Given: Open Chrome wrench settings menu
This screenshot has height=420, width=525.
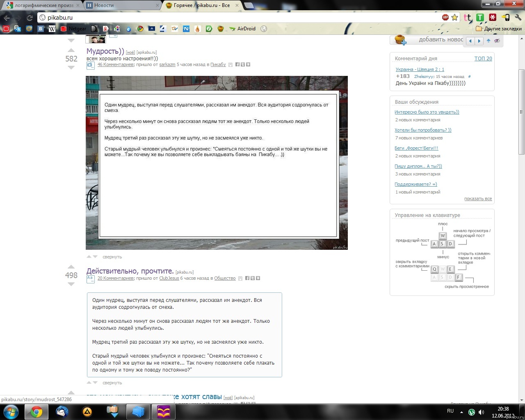Looking at the screenshot, I should pos(518,17).
